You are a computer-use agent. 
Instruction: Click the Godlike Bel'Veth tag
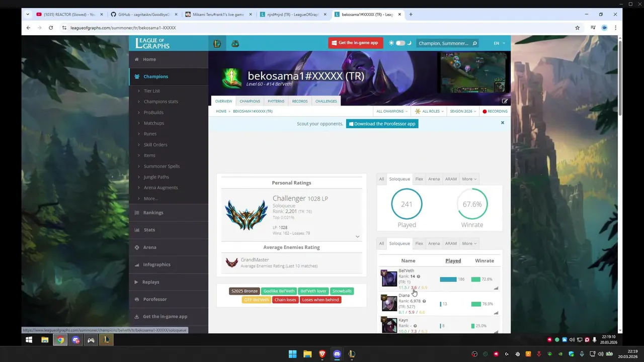click(279, 291)
